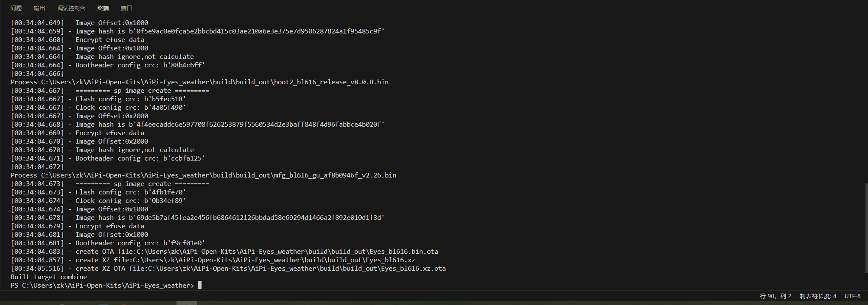This screenshot has height=305, width=868.
Task: Click 'Image hash ignore,not calculate' at 00:34:04.670
Action: click(134, 150)
